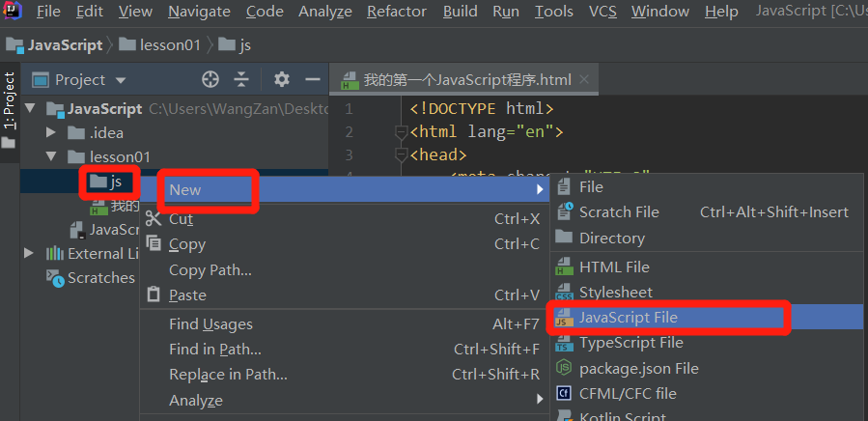Open the Tools menu

point(554,11)
